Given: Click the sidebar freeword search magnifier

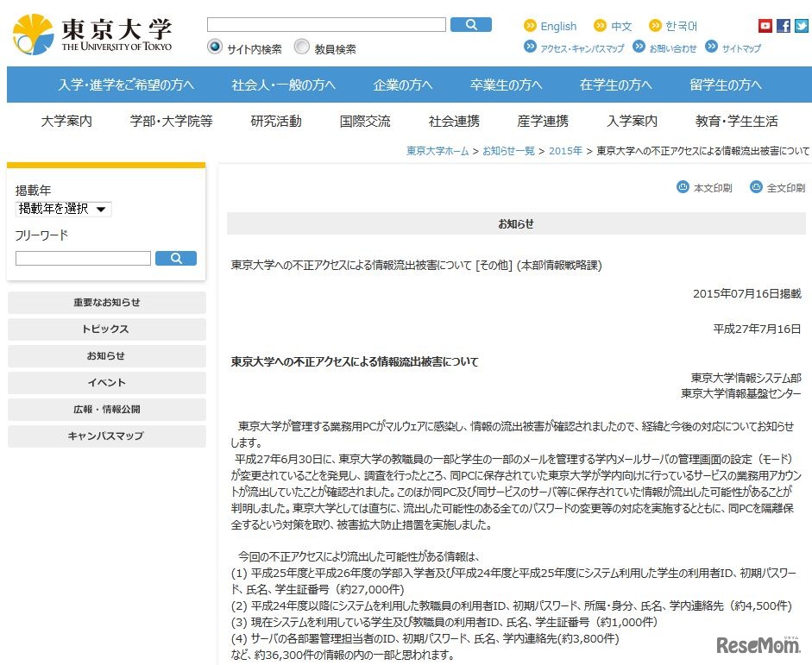Looking at the screenshot, I should pyautogui.click(x=176, y=258).
